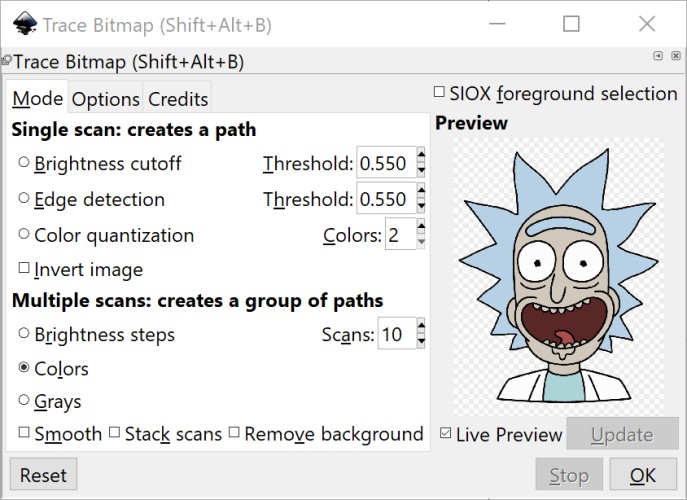Select Brightness cutoff radio button
This screenshot has width=687, height=500.
(24, 162)
